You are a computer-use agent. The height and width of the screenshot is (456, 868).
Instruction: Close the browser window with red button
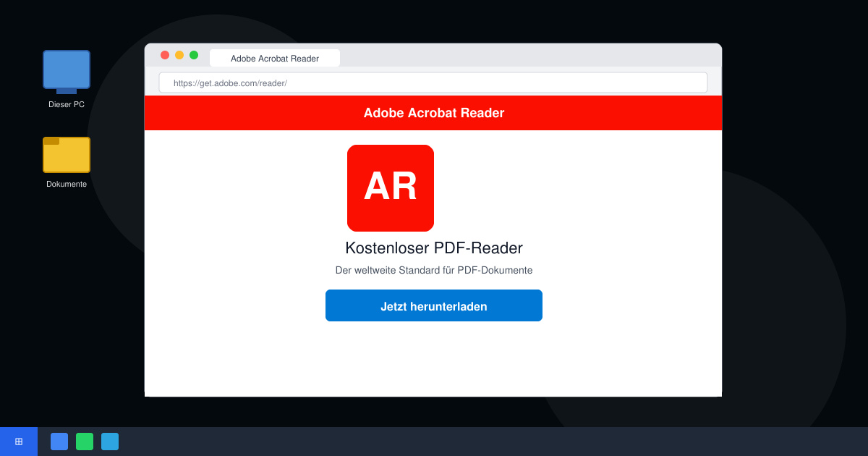pos(165,55)
